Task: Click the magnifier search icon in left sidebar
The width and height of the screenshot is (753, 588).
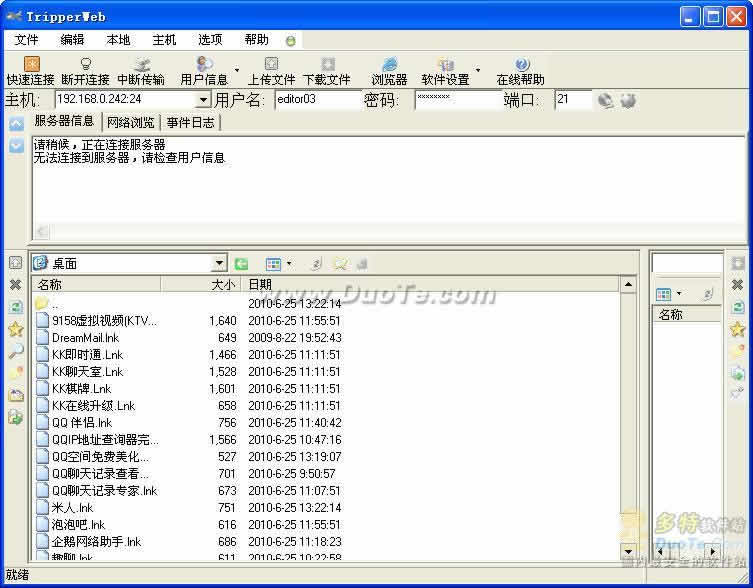Action: (x=15, y=351)
